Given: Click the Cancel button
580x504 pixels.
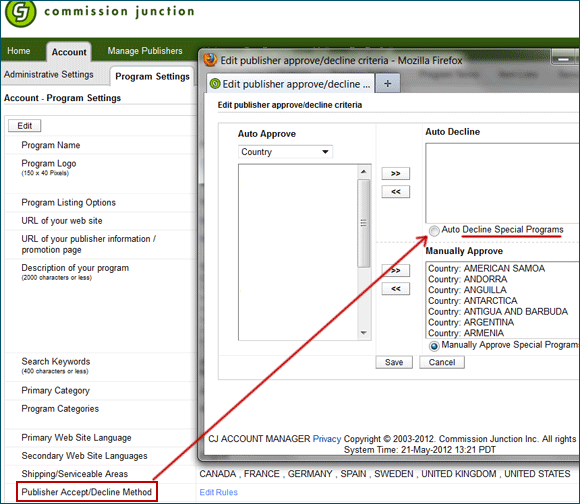Looking at the screenshot, I should (442, 362).
